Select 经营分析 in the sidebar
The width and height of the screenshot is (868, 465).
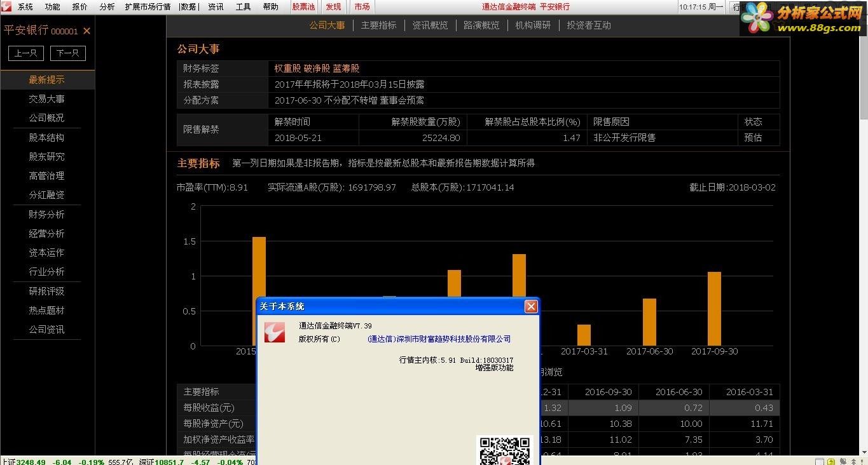[46, 234]
